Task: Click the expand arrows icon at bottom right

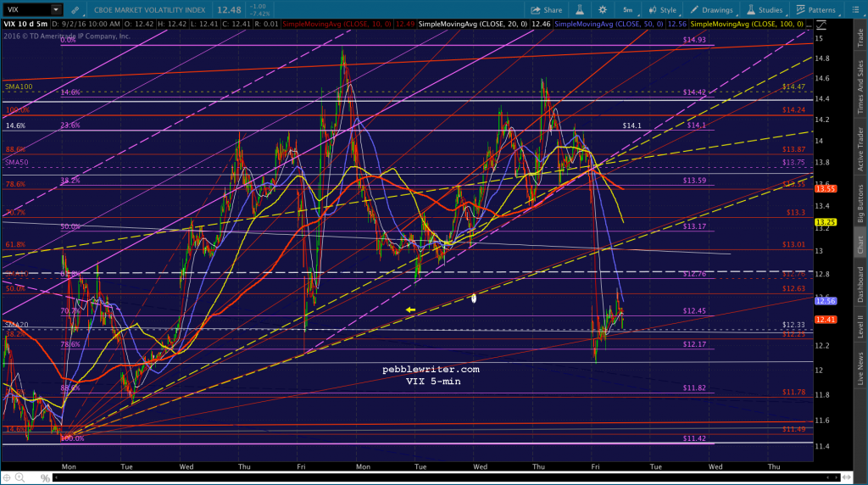Action: tap(847, 477)
